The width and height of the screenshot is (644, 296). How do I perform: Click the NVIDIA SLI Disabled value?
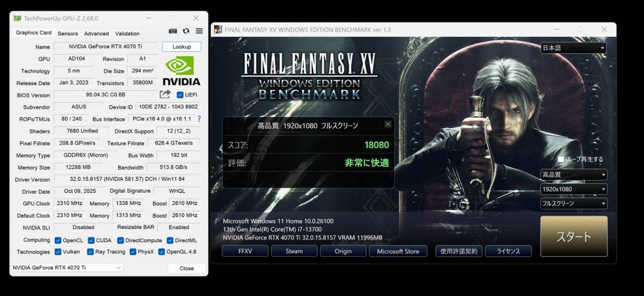click(82, 227)
